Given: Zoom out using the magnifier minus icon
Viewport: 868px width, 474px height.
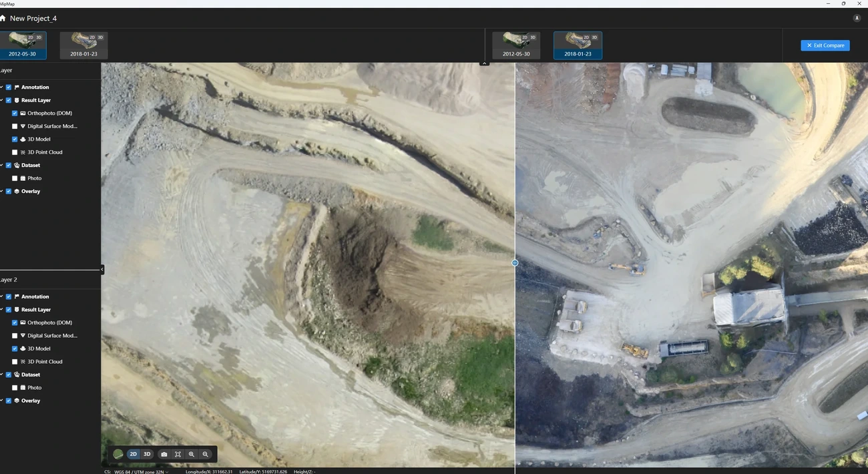Looking at the screenshot, I should [x=206, y=454].
